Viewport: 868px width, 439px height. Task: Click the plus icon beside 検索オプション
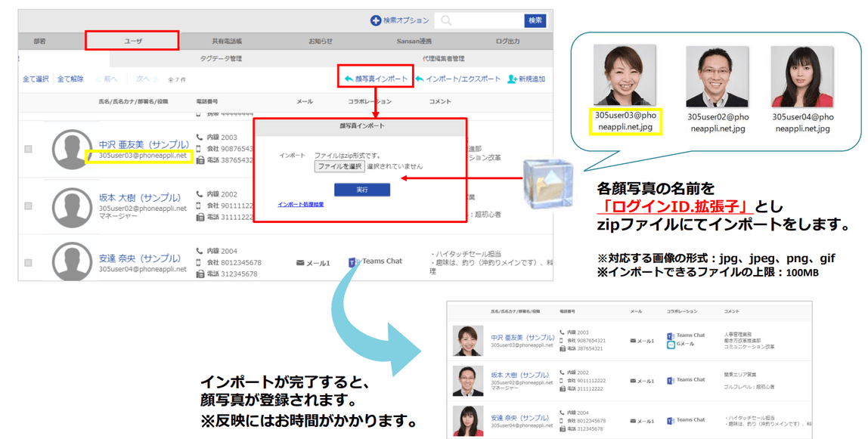tap(375, 20)
